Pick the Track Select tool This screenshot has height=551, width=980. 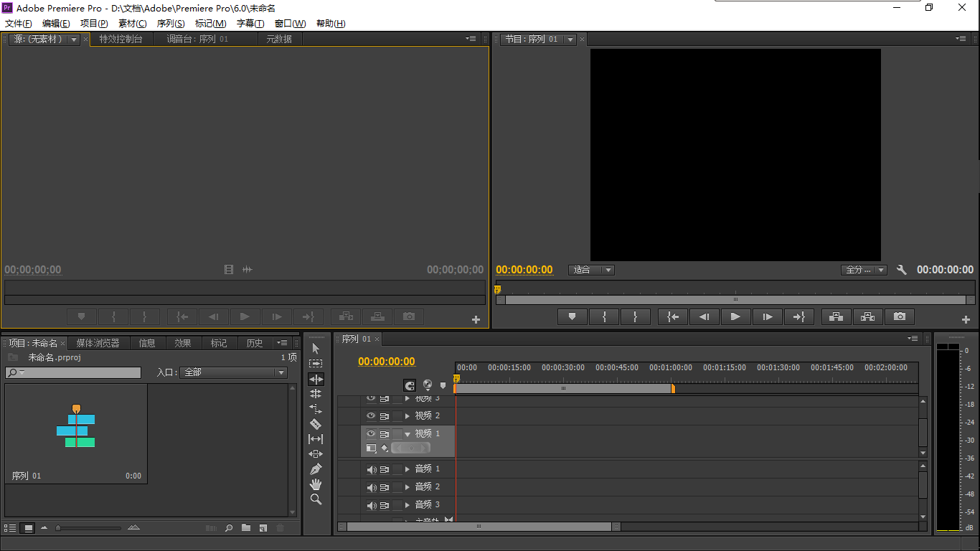click(x=316, y=364)
